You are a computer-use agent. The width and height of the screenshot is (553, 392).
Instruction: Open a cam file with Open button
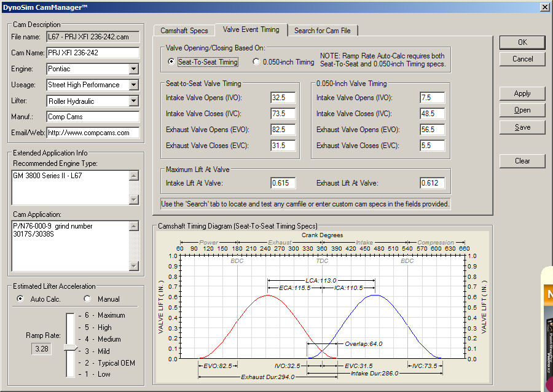pyautogui.click(x=522, y=111)
